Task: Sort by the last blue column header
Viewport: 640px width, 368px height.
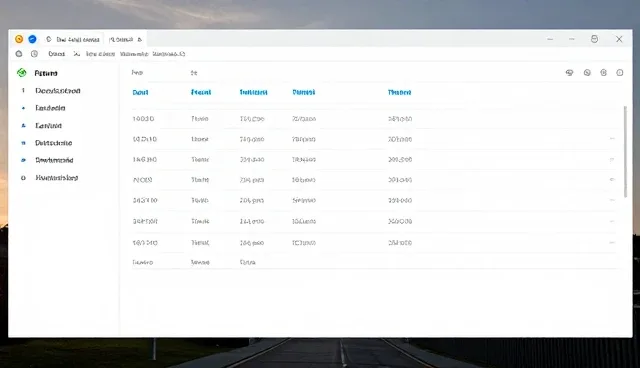Action: point(399,93)
